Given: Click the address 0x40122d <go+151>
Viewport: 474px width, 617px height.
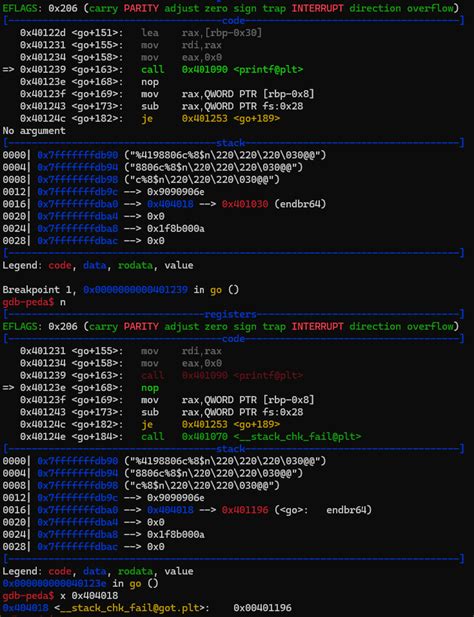Looking at the screenshot, I should coord(71,33).
